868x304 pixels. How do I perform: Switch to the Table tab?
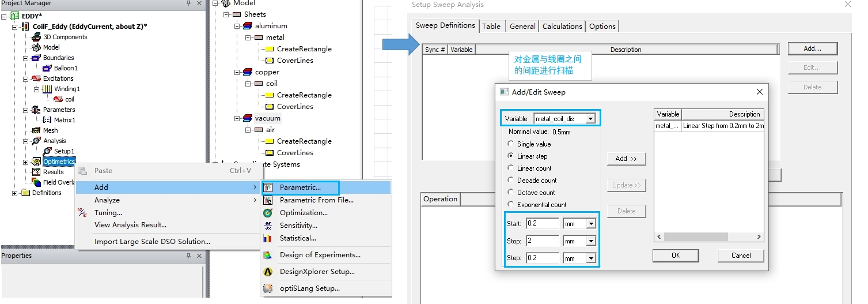coord(491,27)
